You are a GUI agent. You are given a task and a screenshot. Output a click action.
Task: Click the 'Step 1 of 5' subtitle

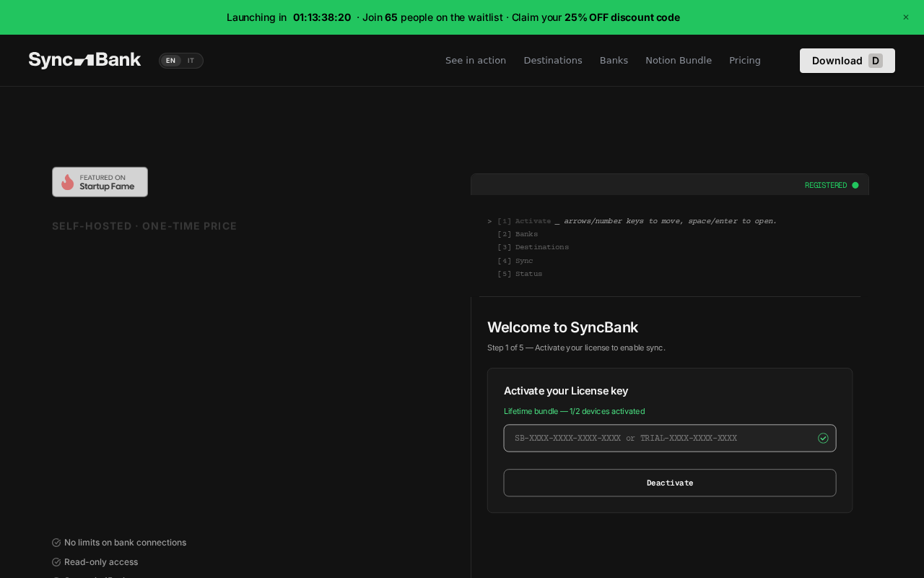[576, 348]
